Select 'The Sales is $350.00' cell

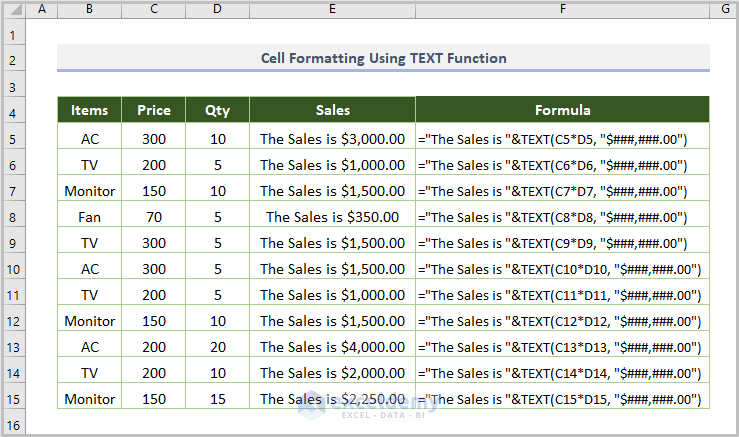(332, 216)
